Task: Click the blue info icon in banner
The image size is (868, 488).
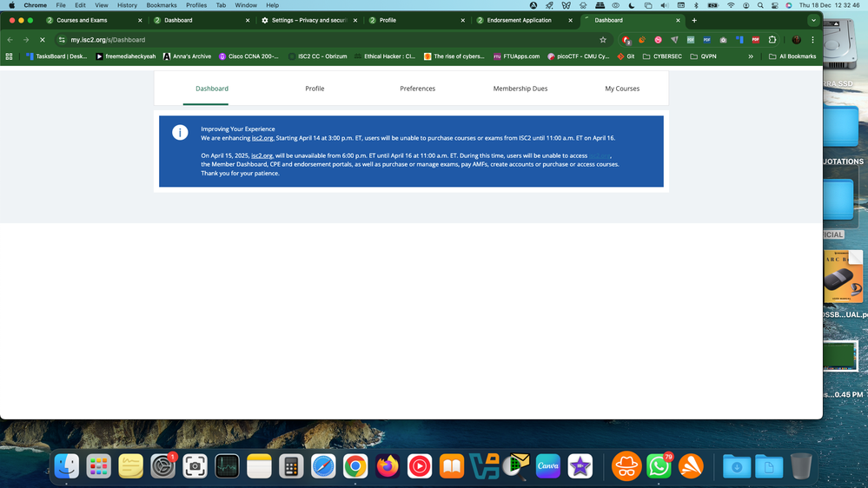Action: (x=180, y=132)
